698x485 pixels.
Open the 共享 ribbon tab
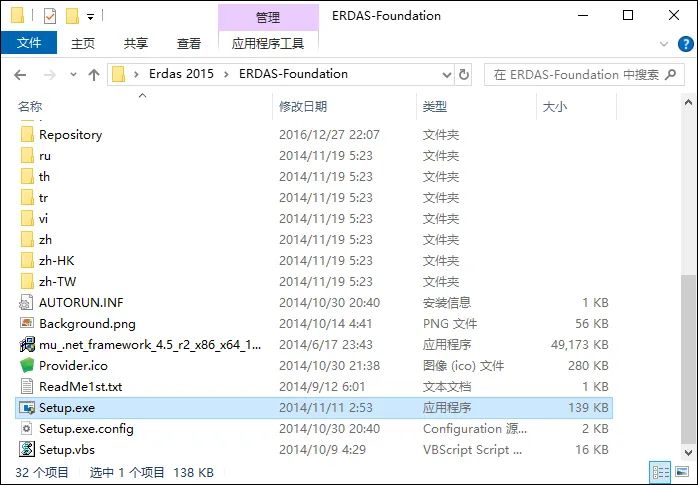[x=136, y=43]
